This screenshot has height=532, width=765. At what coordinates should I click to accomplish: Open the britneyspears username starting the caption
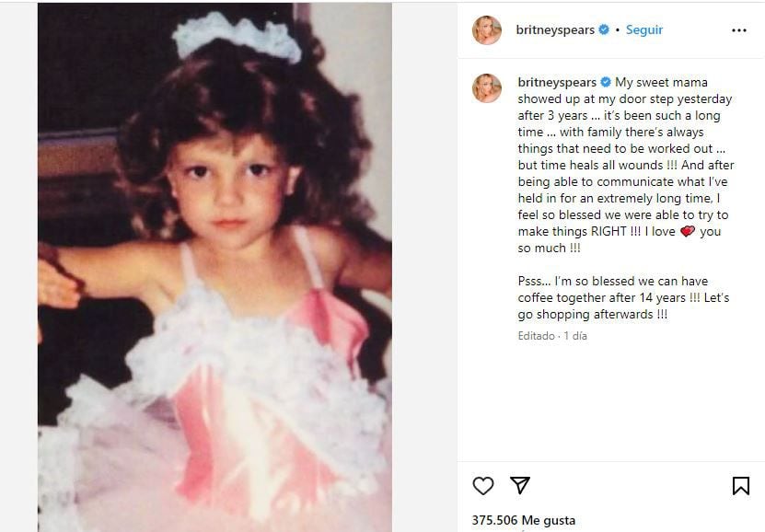(557, 83)
